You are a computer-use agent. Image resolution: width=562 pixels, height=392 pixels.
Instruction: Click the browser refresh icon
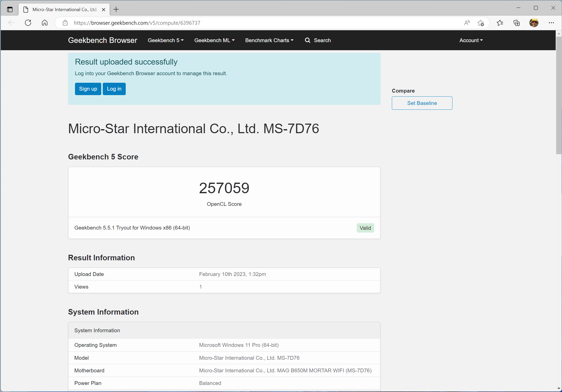coord(28,23)
